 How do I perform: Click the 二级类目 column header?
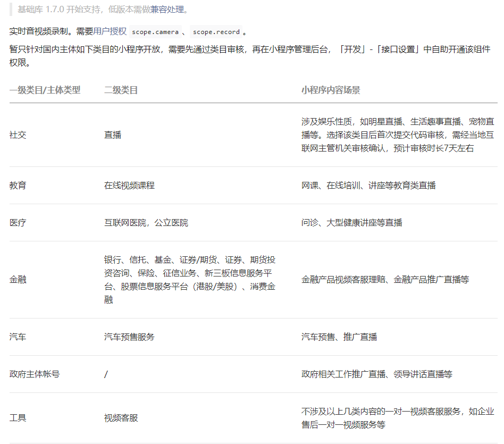[x=121, y=90]
